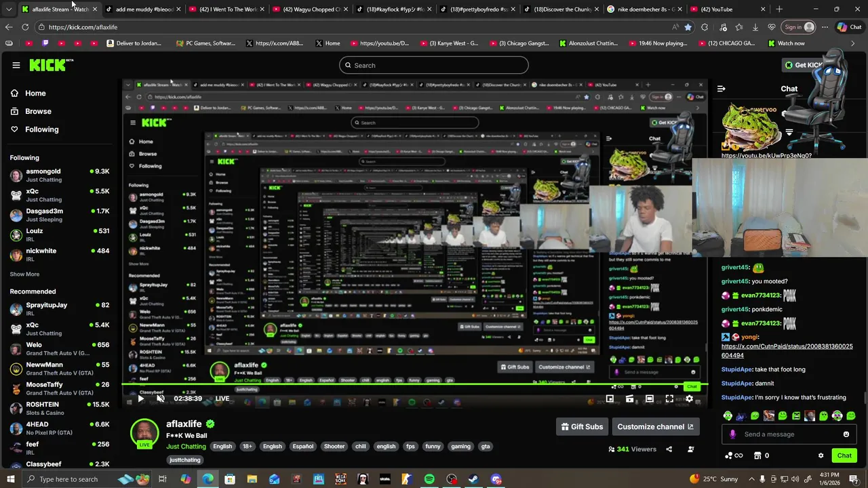Open the tab actions dropdown arrow

point(9,9)
